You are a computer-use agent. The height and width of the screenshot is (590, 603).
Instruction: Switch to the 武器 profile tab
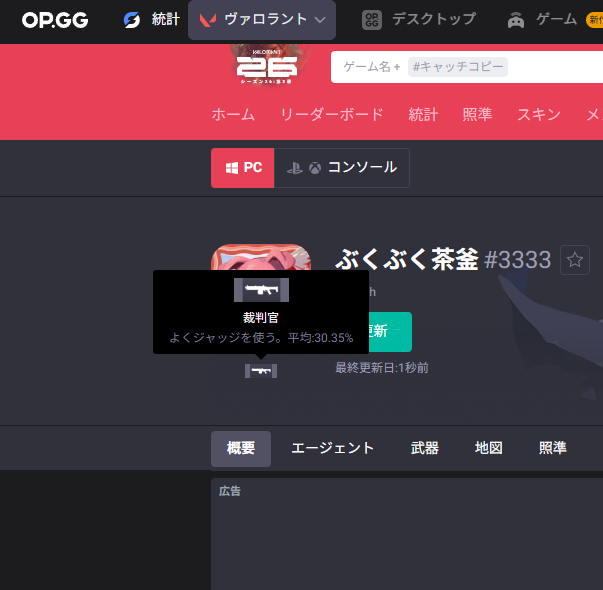425,448
